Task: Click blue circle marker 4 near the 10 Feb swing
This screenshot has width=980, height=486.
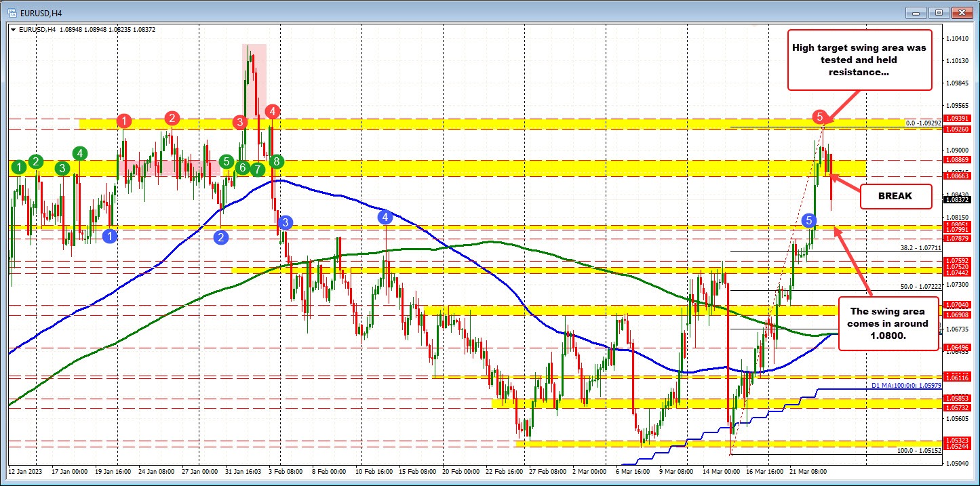Action: click(x=385, y=216)
